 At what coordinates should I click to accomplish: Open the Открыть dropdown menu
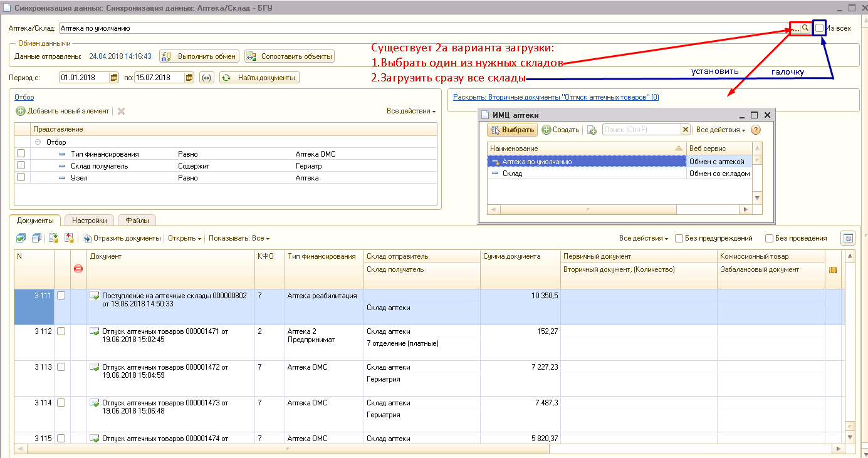[x=184, y=238]
